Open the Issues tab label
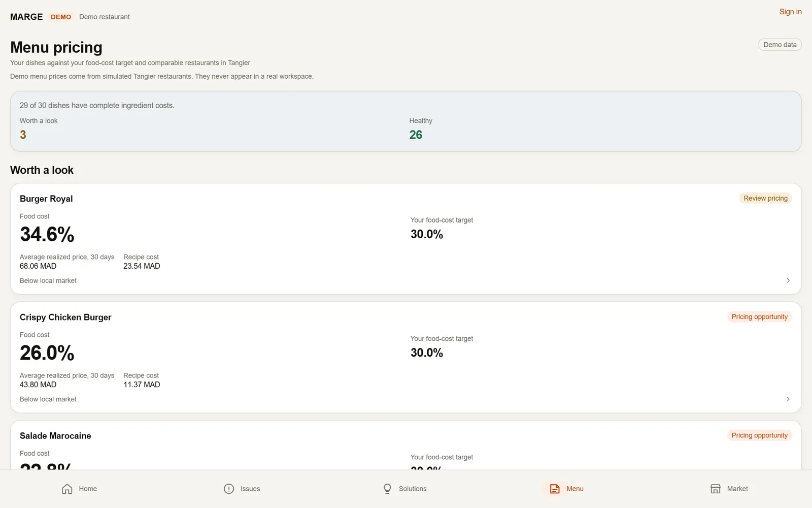This screenshot has height=508, width=812. pos(250,489)
